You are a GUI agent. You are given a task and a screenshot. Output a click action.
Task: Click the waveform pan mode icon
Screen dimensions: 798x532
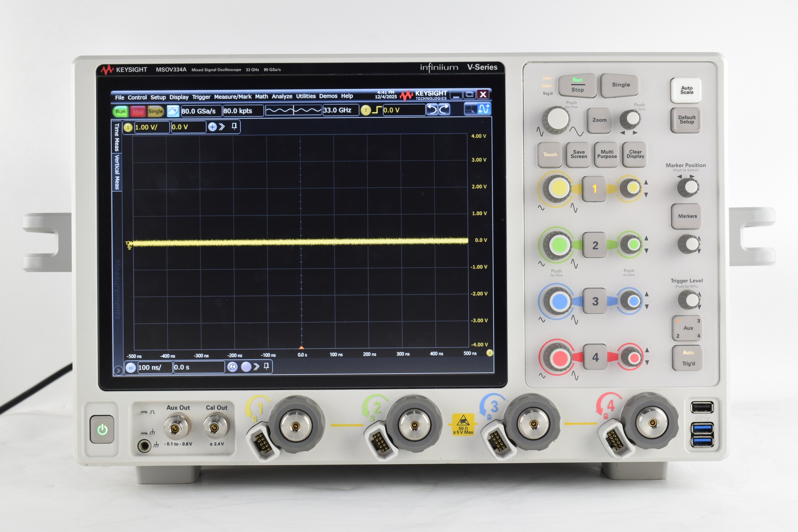[484, 109]
